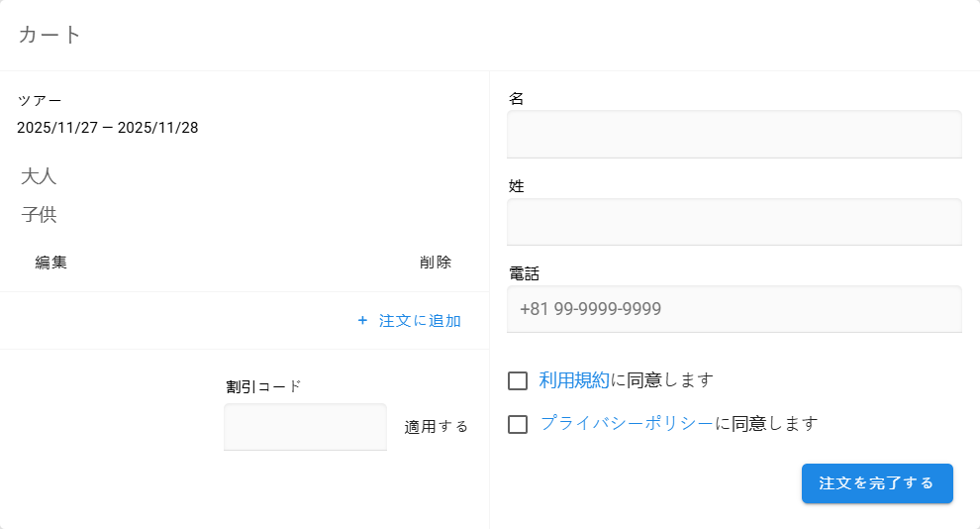The image size is (980, 529).
Task: Click the 子供 row in the cart
Action: [40, 215]
